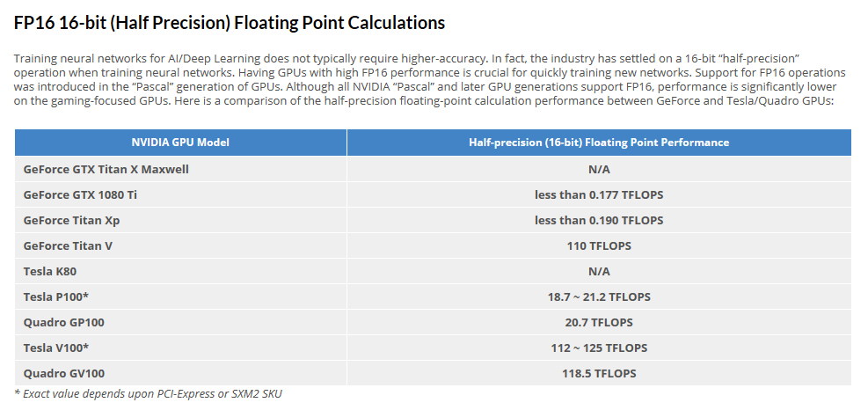Click the Tesla P100* model name
Image resolution: width=868 pixels, height=410 pixels.
point(56,297)
